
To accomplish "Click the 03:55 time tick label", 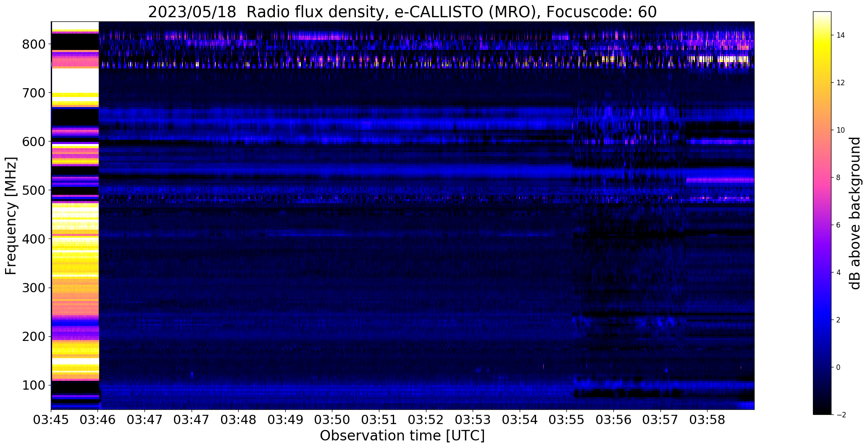I will click(x=567, y=420).
